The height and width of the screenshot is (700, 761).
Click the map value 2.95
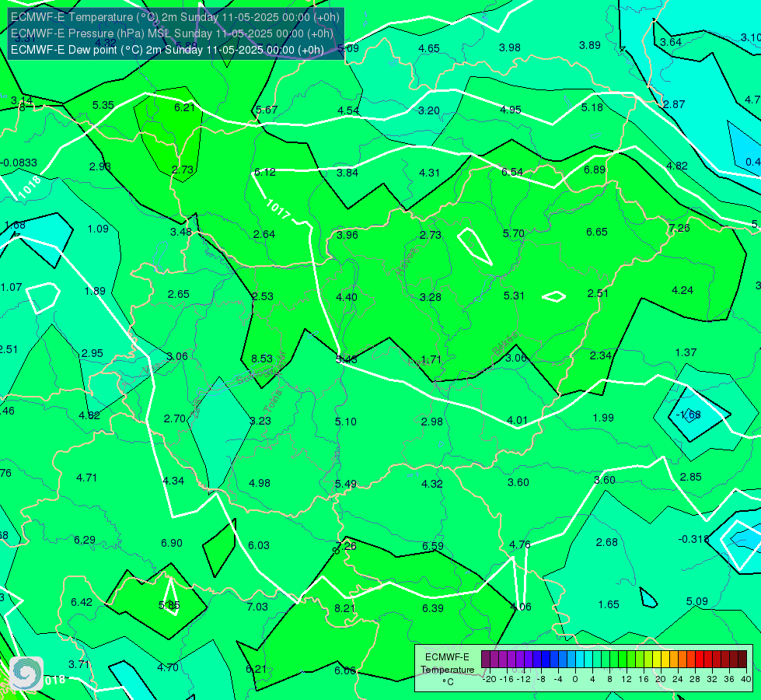pos(93,353)
